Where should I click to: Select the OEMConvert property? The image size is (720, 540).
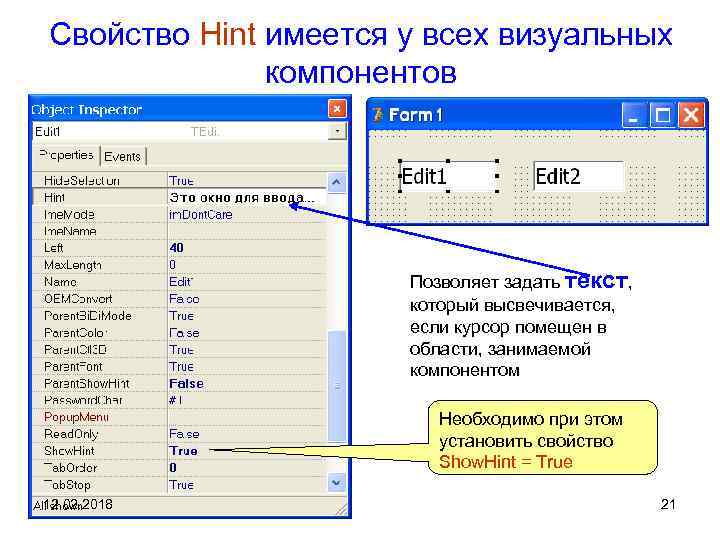78,299
